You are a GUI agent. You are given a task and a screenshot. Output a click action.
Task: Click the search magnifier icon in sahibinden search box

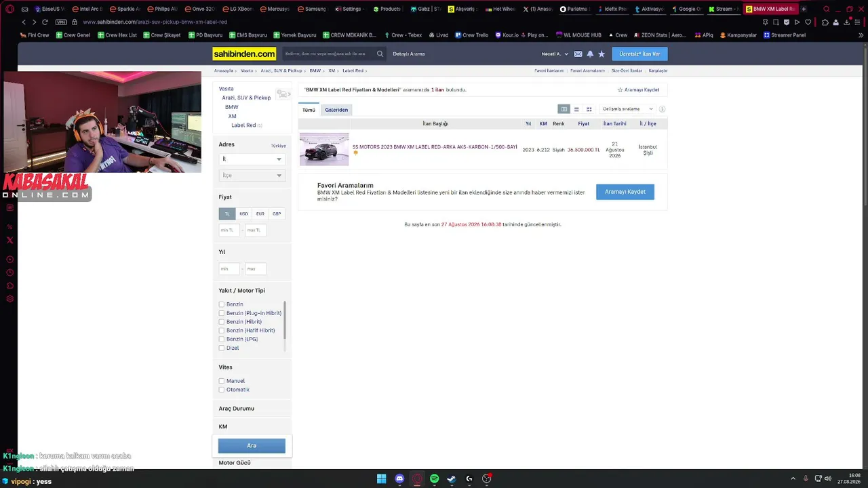pyautogui.click(x=380, y=54)
